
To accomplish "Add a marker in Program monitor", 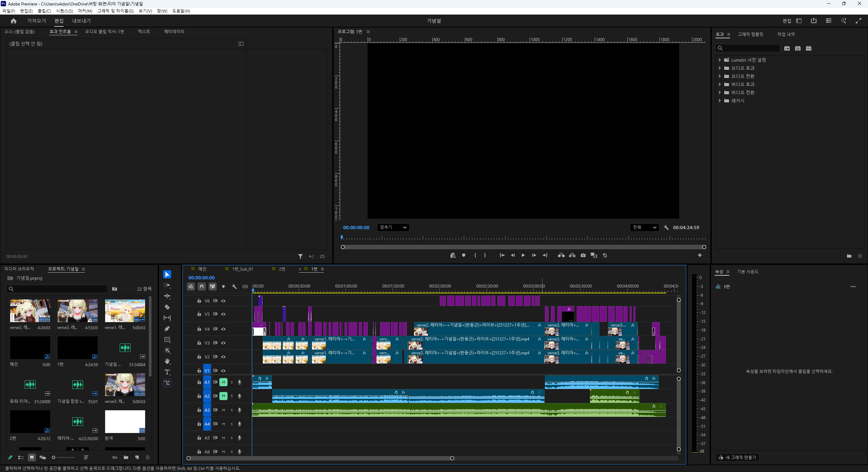I will click(x=463, y=255).
